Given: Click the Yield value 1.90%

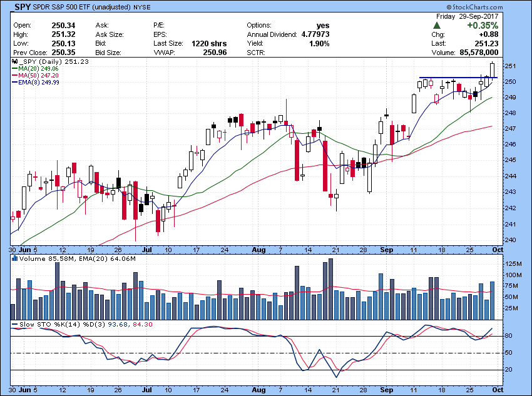Looking at the screenshot, I should tap(319, 43).
